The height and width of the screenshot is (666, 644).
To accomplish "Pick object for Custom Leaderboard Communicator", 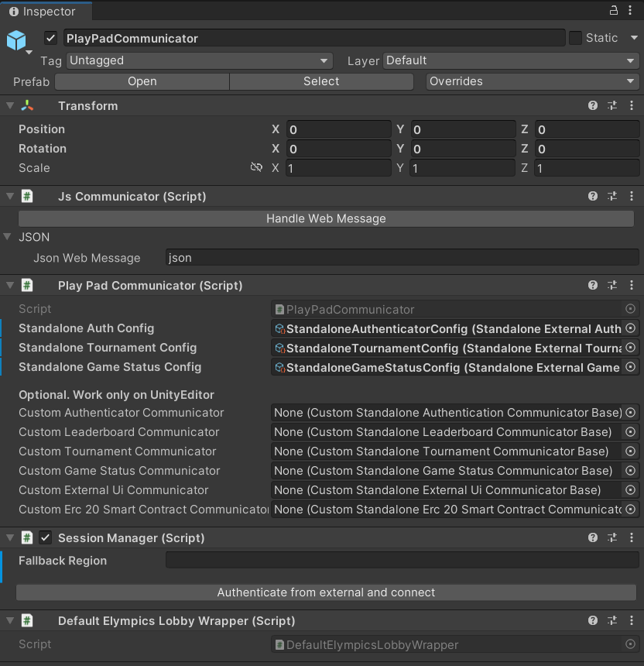I will (630, 432).
